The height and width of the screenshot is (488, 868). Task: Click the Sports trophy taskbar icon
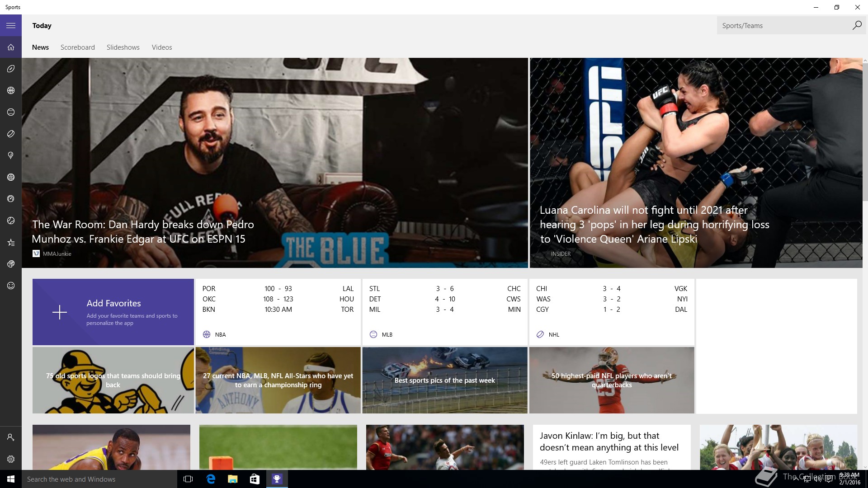277,479
